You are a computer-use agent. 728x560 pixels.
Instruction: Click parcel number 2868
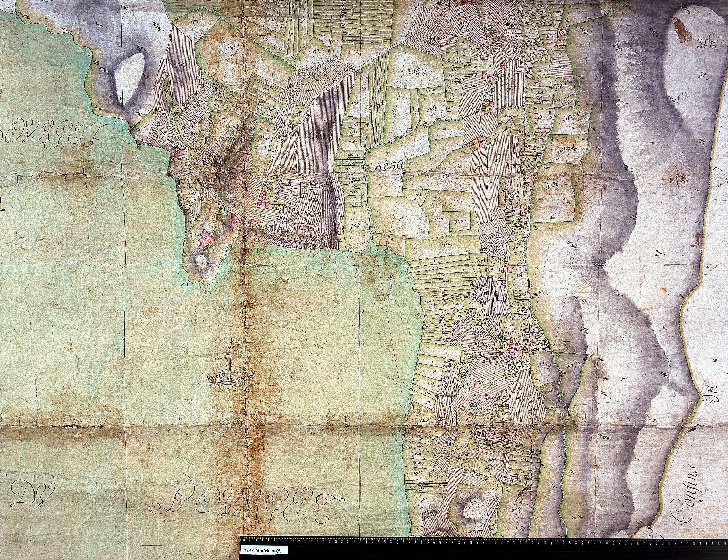coord(265,137)
